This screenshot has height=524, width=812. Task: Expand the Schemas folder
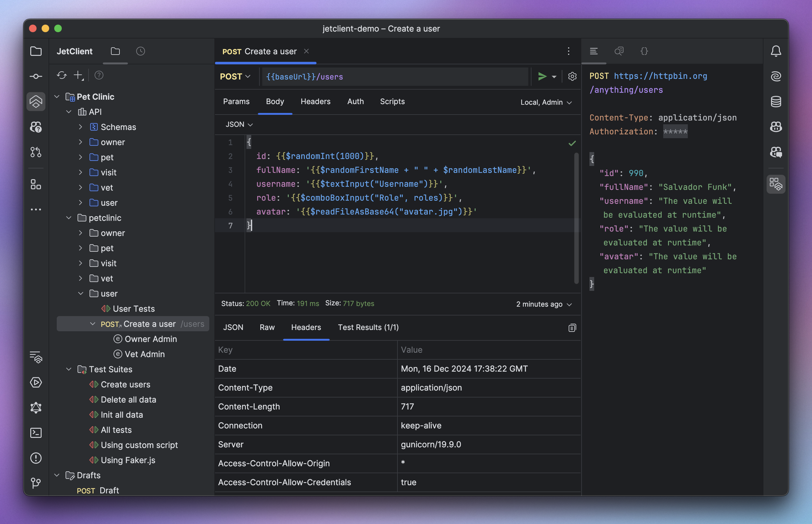[81, 127]
